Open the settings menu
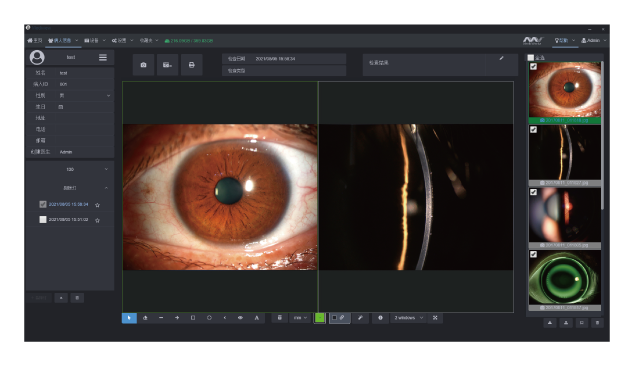This screenshot has height=366, width=634. 119,40
